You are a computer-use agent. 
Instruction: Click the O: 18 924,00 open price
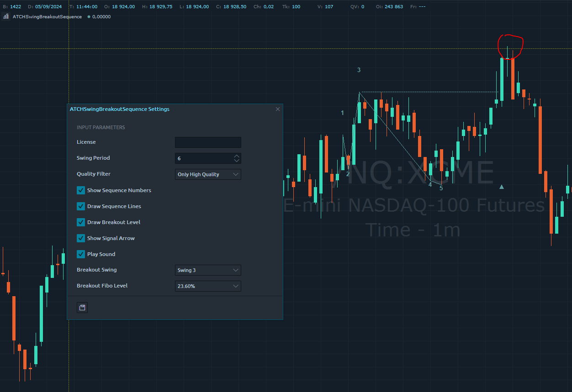click(120, 6)
